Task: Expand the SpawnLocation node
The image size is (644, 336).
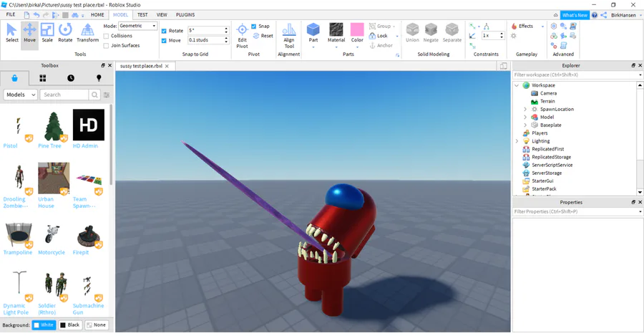Action: 525,109
